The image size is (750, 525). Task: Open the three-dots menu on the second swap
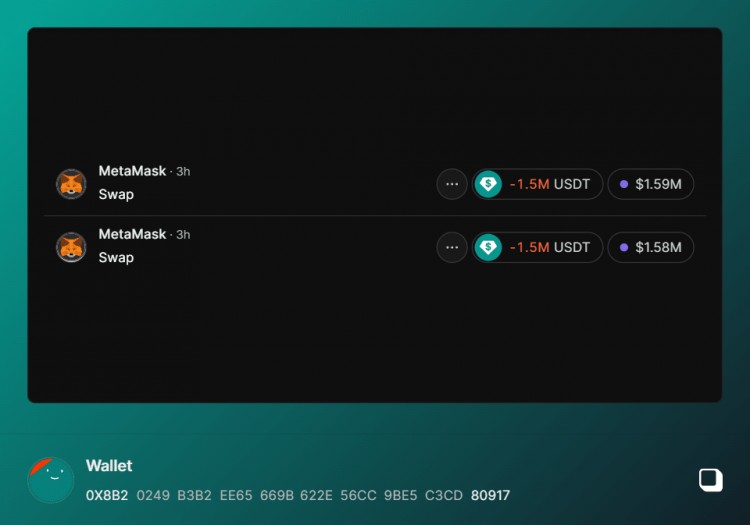[452, 247]
